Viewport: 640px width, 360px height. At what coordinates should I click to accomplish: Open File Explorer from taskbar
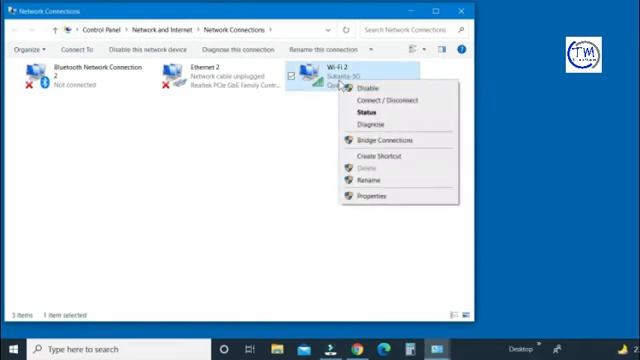tap(278, 349)
